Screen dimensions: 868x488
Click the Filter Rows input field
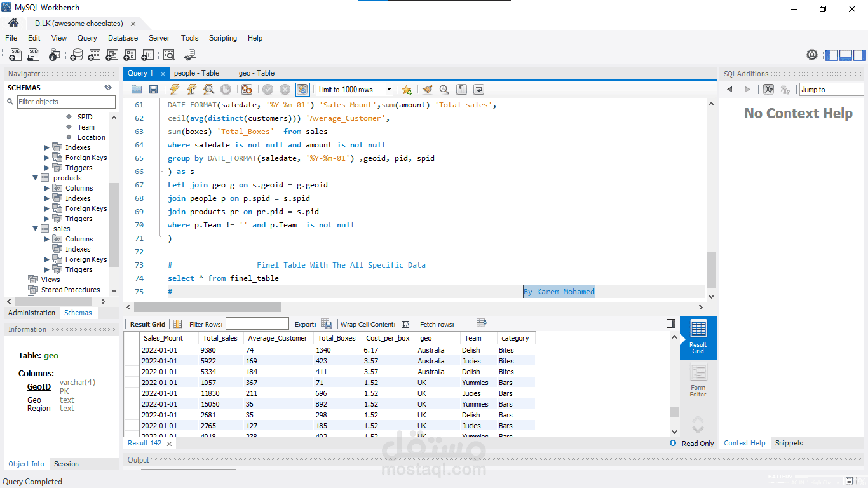(257, 324)
